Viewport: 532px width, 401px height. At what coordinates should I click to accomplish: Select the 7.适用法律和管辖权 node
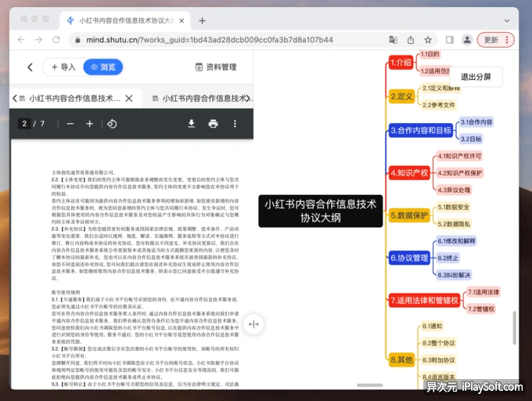[424, 301]
